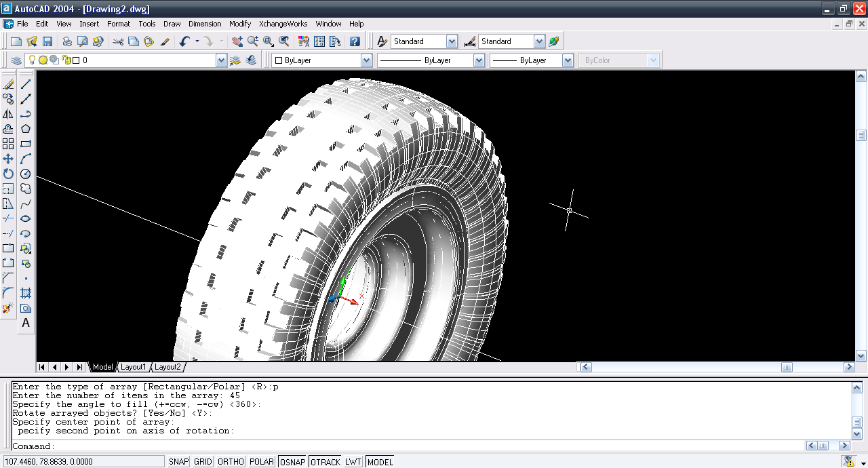This screenshot has width=868, height=468.
Task: Click the Pan Realtime hand icon
Action: [x=237, y=41]
